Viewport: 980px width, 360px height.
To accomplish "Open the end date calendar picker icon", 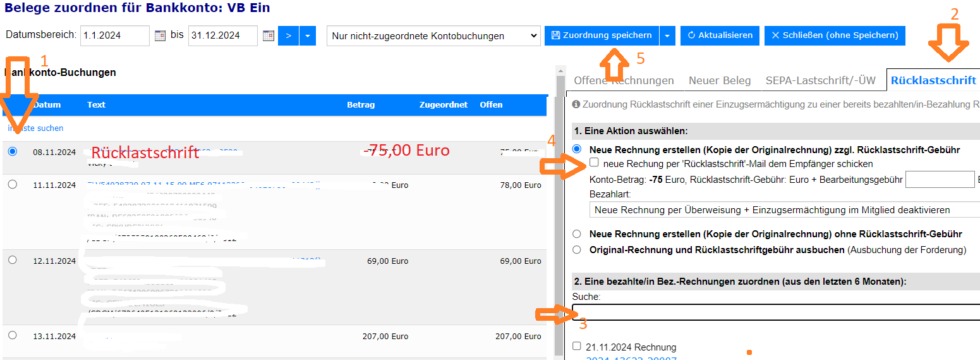I will point(268,36).
